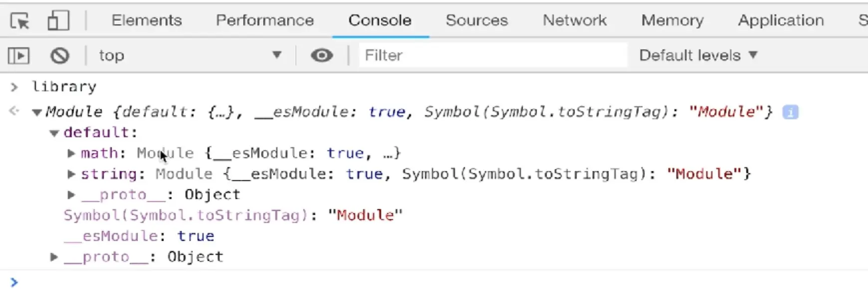The width and height of the screenshot is (868, 293).
Task: Toggle the device toolbar icon
Action: [58, 21]
